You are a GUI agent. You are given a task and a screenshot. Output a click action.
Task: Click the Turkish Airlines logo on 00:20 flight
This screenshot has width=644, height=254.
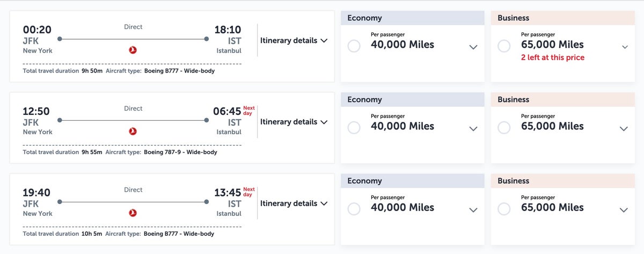pos(133,50)
